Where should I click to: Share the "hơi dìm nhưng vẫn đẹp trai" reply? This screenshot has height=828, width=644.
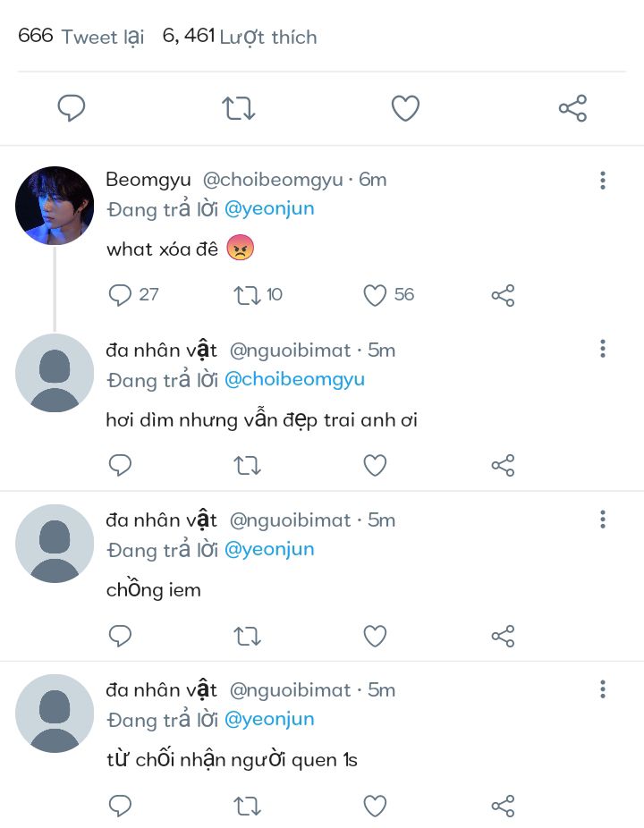coord(503,465)
